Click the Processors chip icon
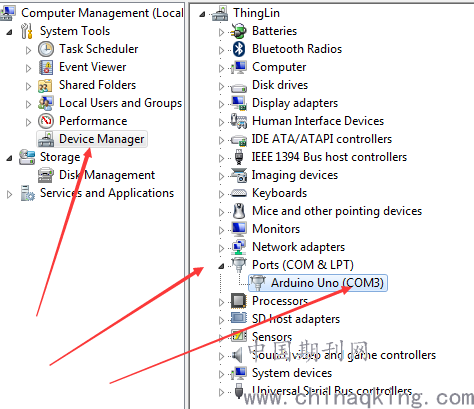474x409 pixels. click(x=239, y=301)
